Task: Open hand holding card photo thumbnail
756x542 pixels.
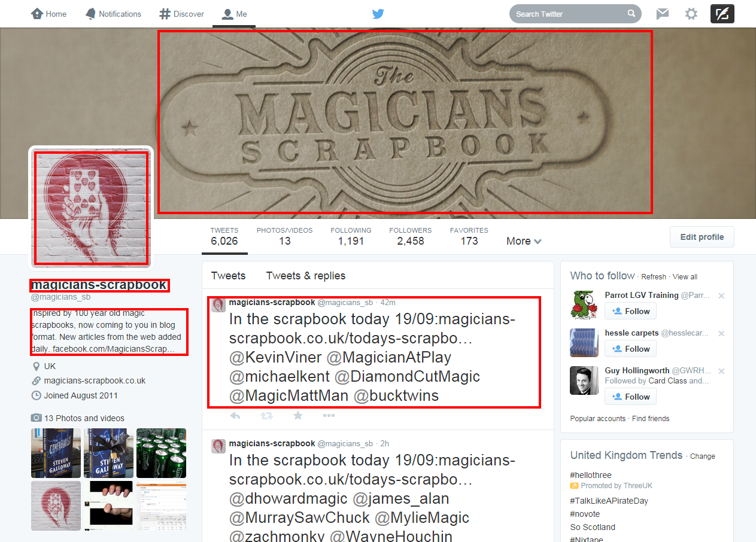Action: point(108,506)
